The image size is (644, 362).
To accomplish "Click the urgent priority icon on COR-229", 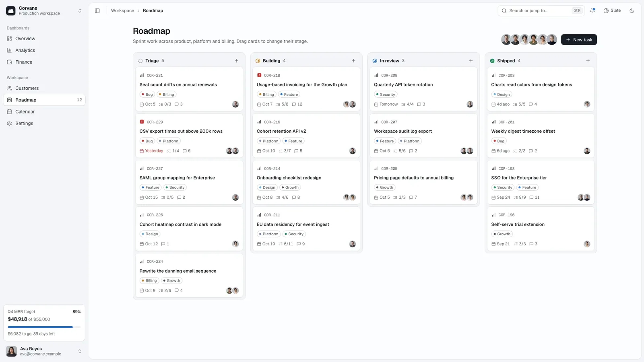I will tap(142, 122).
